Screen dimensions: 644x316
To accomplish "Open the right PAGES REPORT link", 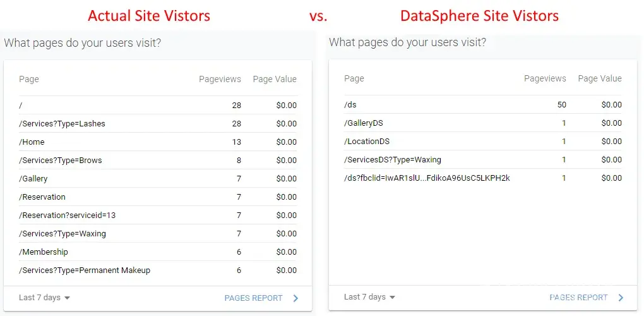I will [578, 297].
